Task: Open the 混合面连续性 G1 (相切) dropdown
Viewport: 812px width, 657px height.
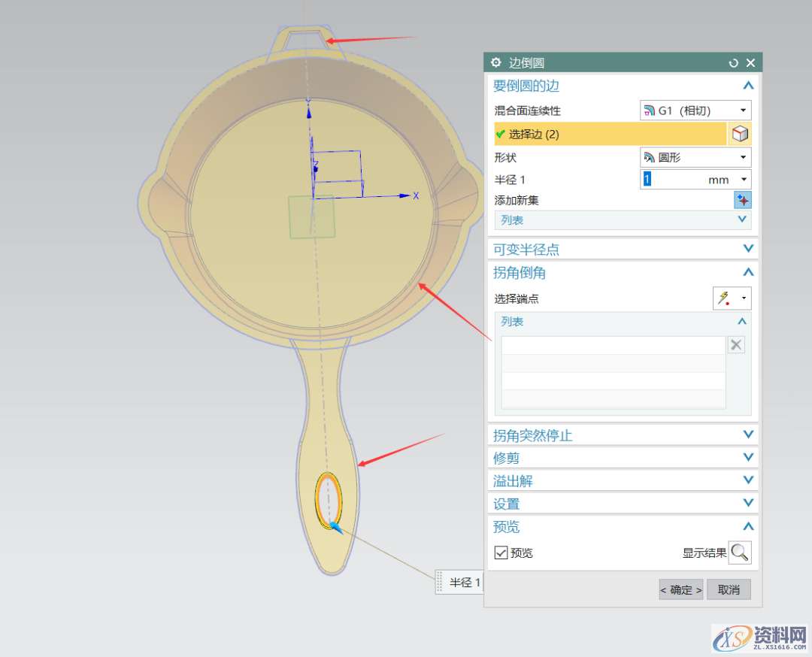Action: (695, 111)
